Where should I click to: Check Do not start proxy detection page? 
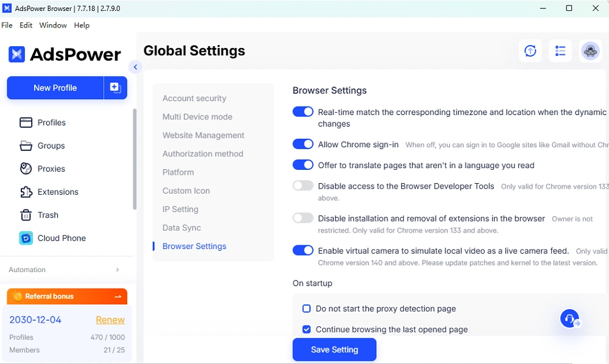307,309
